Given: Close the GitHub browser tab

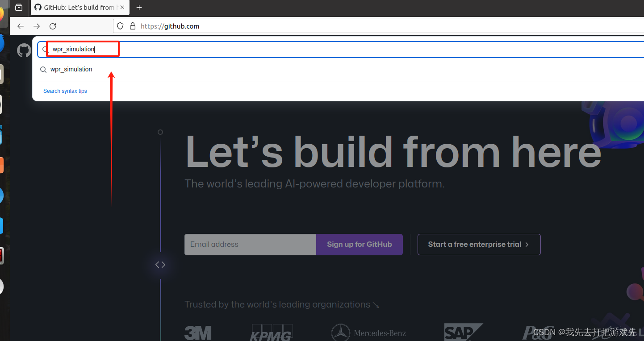Looking at the screenshot, I should 122,8.
